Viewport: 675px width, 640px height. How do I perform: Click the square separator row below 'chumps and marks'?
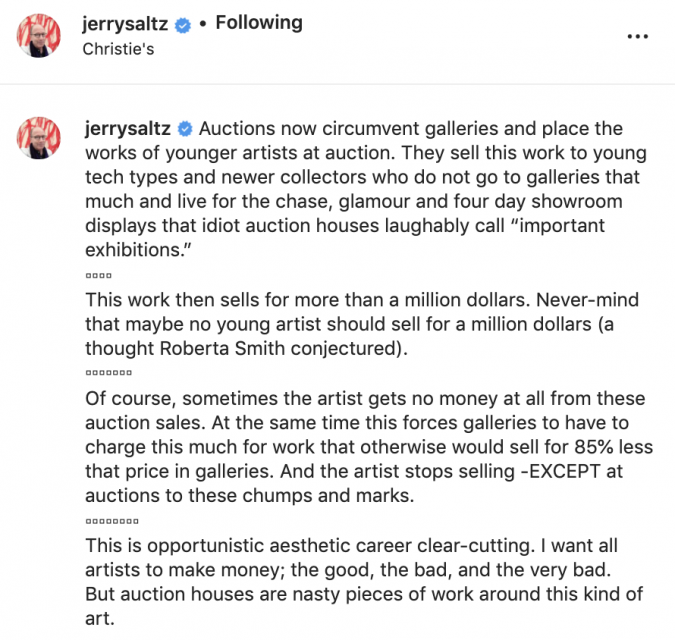112,521
